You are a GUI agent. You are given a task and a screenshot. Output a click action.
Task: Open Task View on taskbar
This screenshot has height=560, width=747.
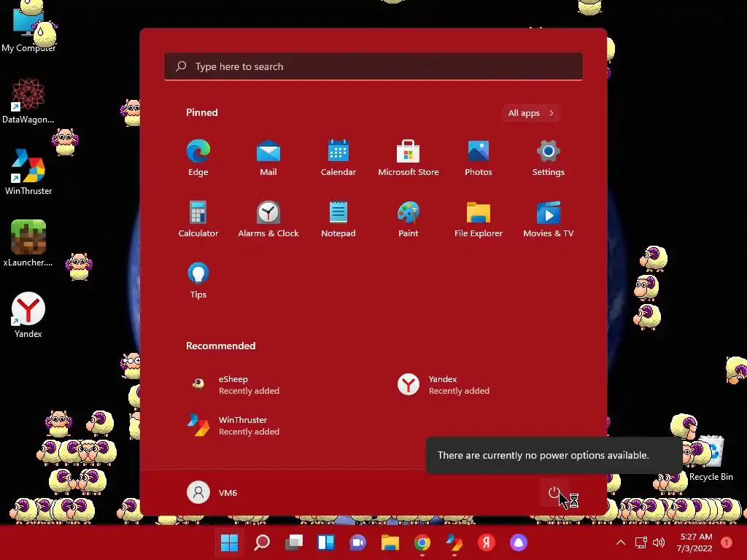pyautogui.click(x=294, y=542)
